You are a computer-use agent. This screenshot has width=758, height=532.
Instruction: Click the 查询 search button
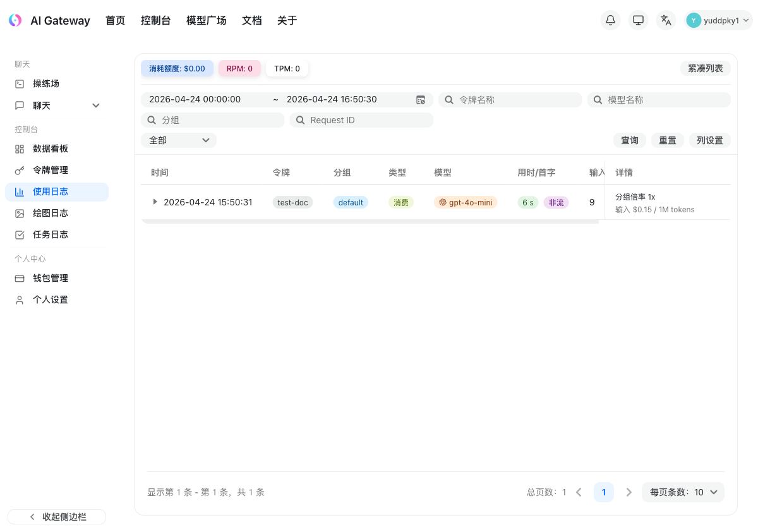[630, 140]
